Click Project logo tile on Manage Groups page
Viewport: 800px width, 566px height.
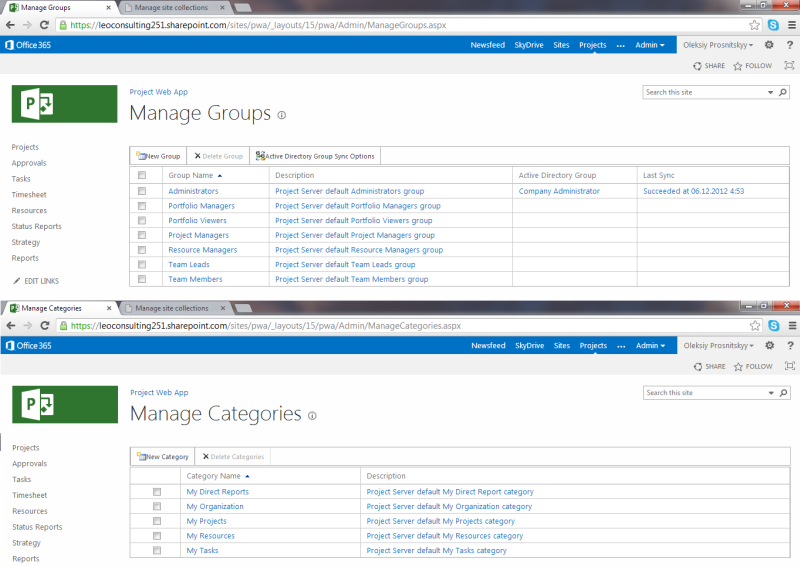click(64, 104)
